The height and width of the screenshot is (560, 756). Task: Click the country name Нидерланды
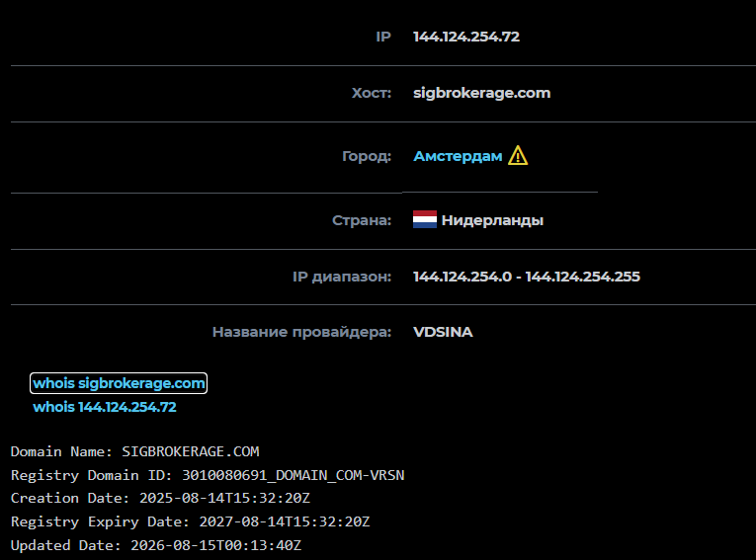coord(492,220)
